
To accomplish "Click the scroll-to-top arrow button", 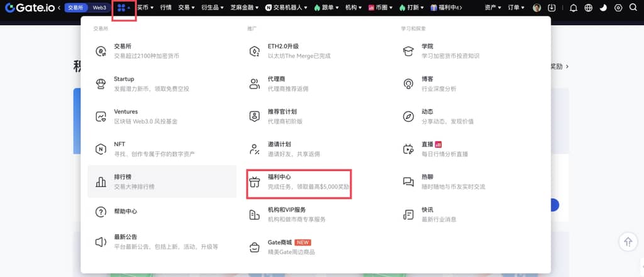I will click(628, 242).
